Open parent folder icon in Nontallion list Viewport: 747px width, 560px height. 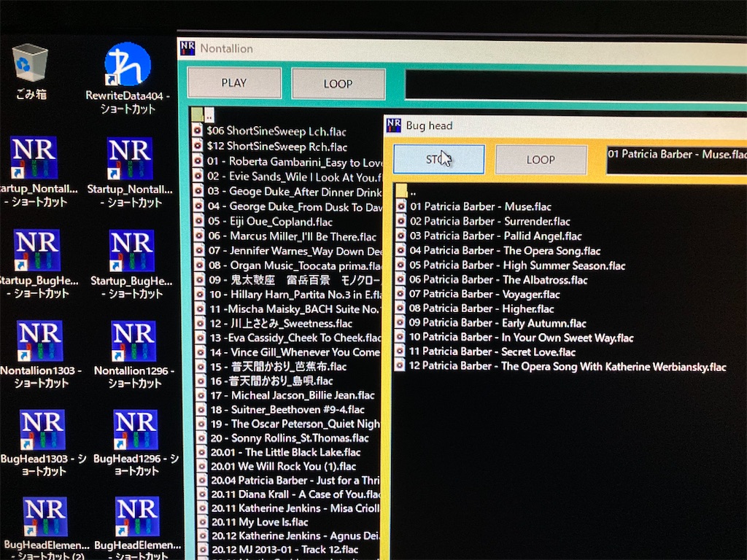pyautogui.click(x=197, y=114)
